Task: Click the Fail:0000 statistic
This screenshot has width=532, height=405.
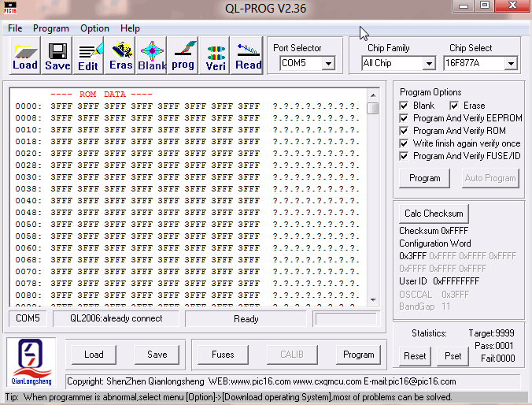Action: pyautogui.click(x=497, y=359)
